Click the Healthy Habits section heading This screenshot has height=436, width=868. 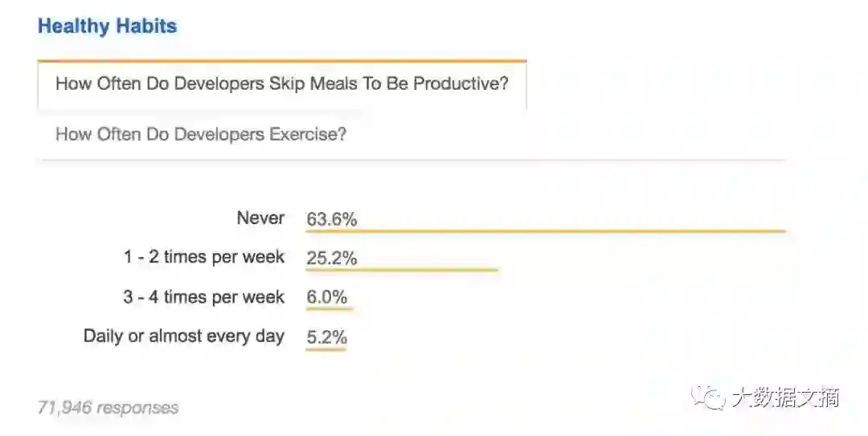pos(107,26)
